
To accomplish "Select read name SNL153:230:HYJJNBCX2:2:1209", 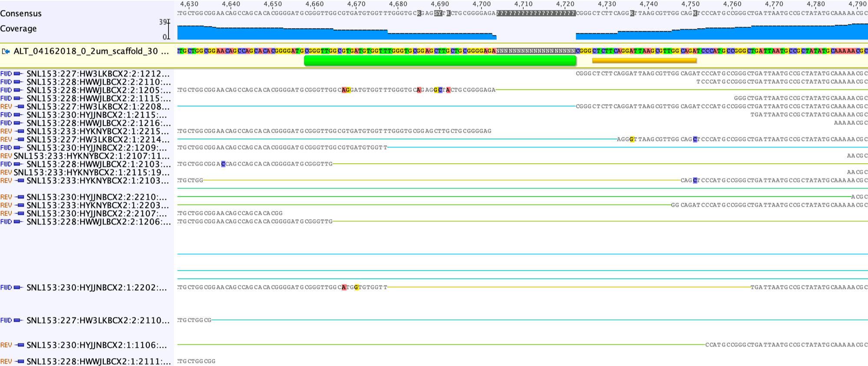I will pyautogui.click(x=97, y=148).
